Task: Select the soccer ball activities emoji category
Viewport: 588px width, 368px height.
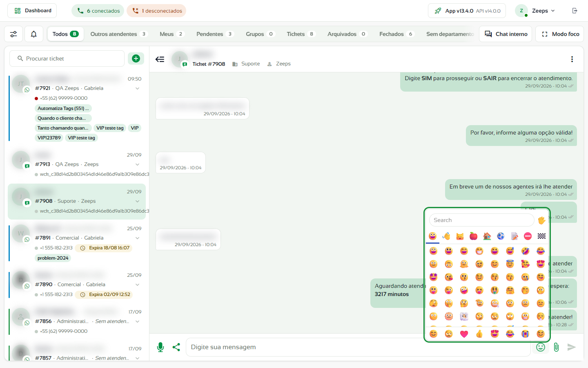Action: point(501,236)
